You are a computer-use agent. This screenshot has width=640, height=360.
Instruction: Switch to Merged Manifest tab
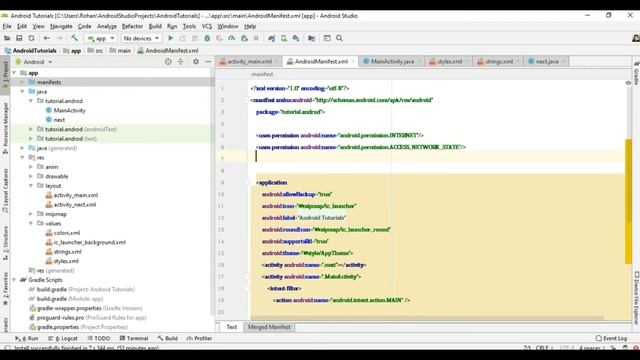click(x=269, y=327)
